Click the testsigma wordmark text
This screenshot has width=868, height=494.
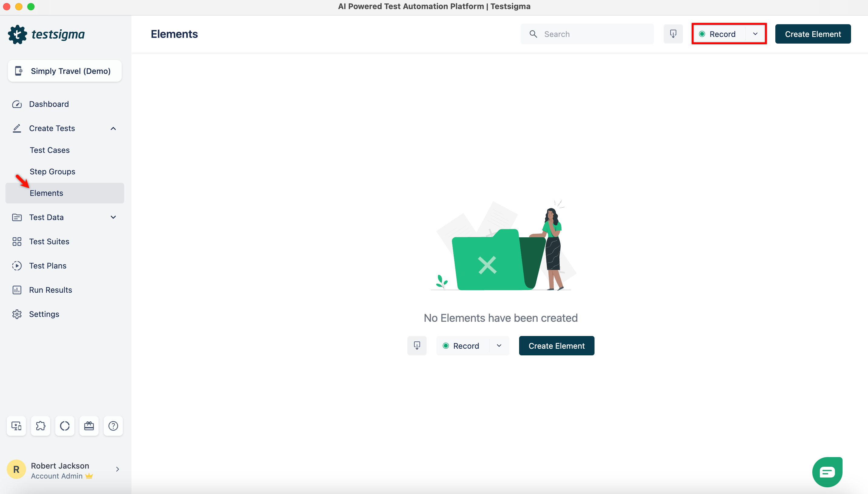point(58,35)
